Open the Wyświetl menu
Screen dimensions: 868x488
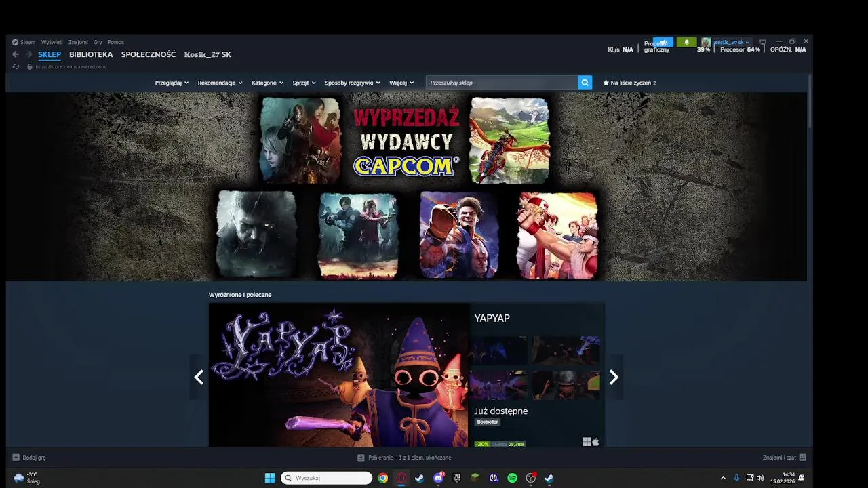(52, 42)
